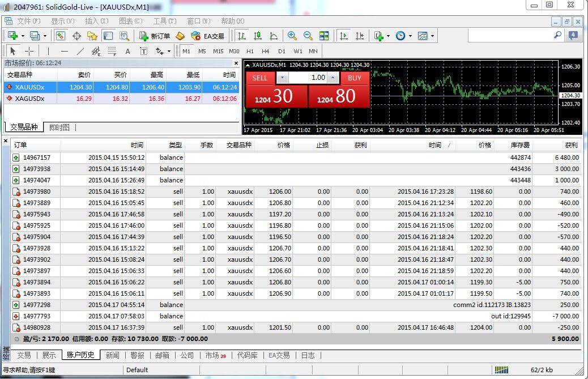Image resolution: width=588 pixels, height=379 pixels.
Task: Increase lot volume with up arrow
Action: (333, 78)
